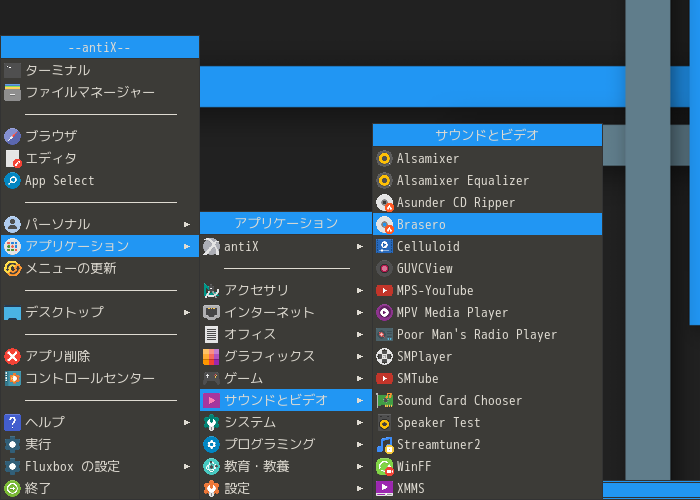Click the App Select magnifier icon
Viewport: 700px width, 500px height.
tap(12, 180)
